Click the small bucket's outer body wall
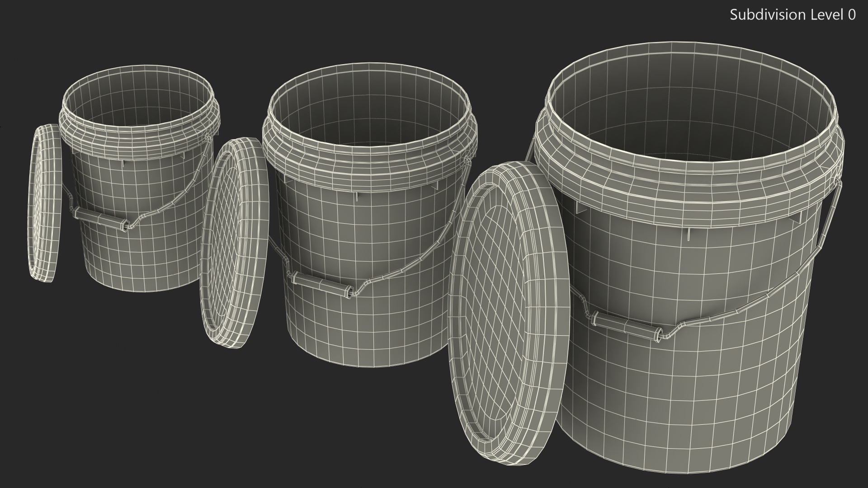The width and height of the screenshot is (868, 488). [x=149, y=258]
